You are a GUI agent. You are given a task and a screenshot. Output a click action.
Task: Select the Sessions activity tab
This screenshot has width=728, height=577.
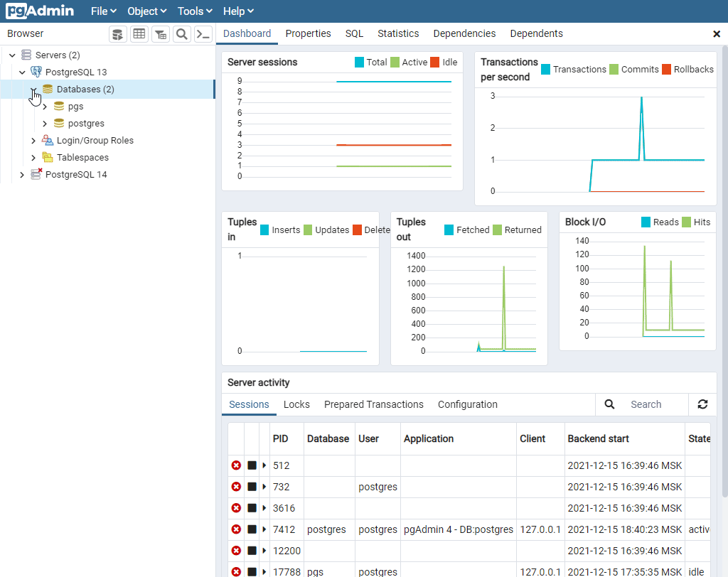249,404
